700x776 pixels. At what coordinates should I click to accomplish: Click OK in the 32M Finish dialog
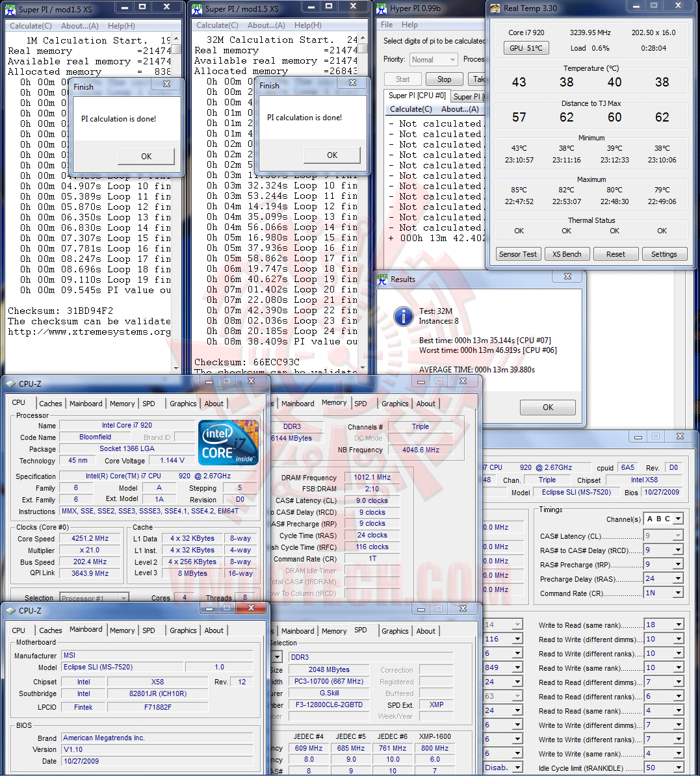coord(332,155)
